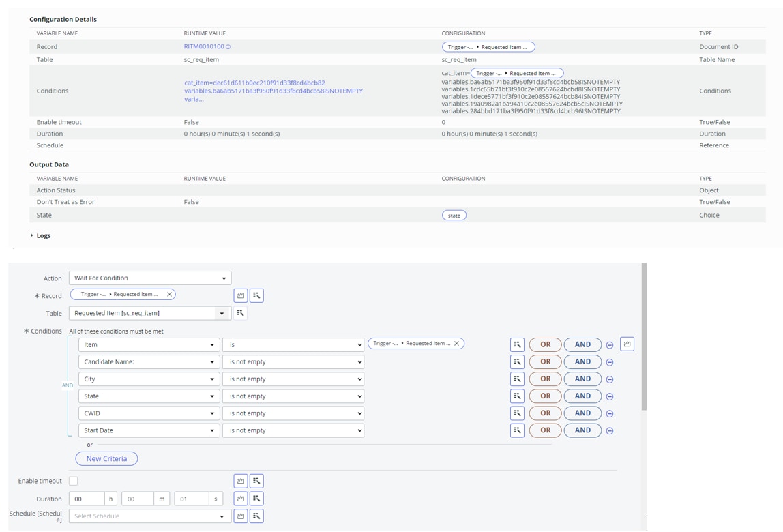
Task: Open the data pill picker on the Candidate Name row
Action: (517, 361)
